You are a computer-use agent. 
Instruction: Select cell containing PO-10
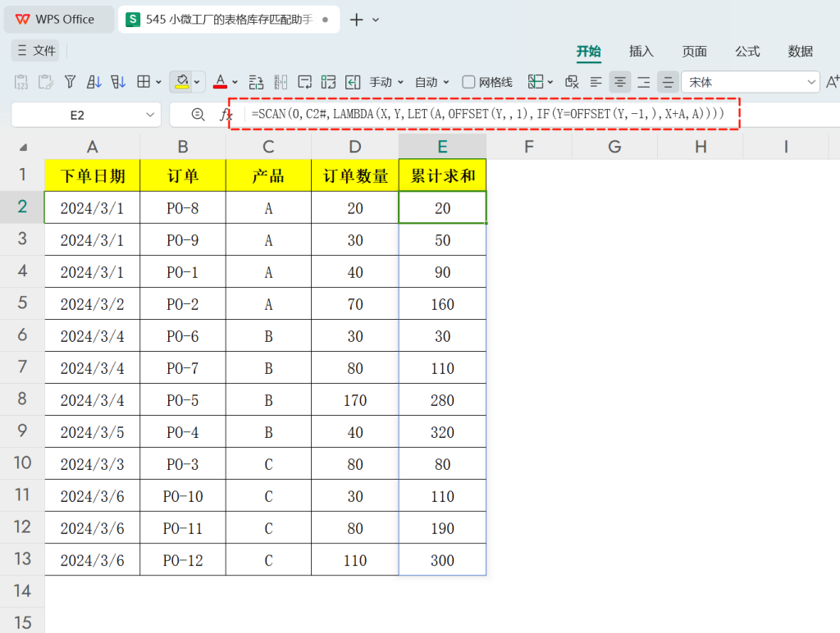coord(183,496)
